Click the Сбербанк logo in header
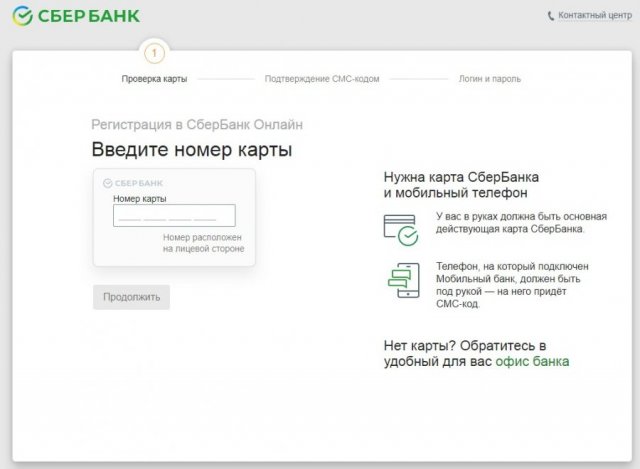 pos(76,16)
